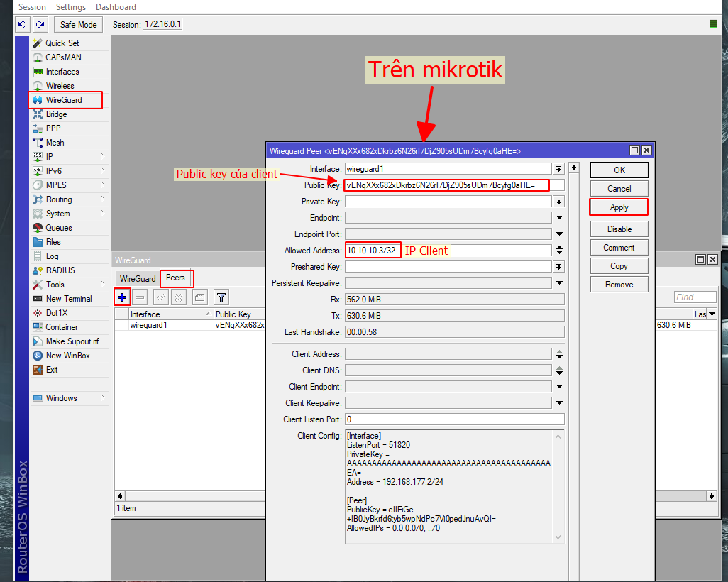Click the redo arrow icon in top toolbar

coord(40,24)
